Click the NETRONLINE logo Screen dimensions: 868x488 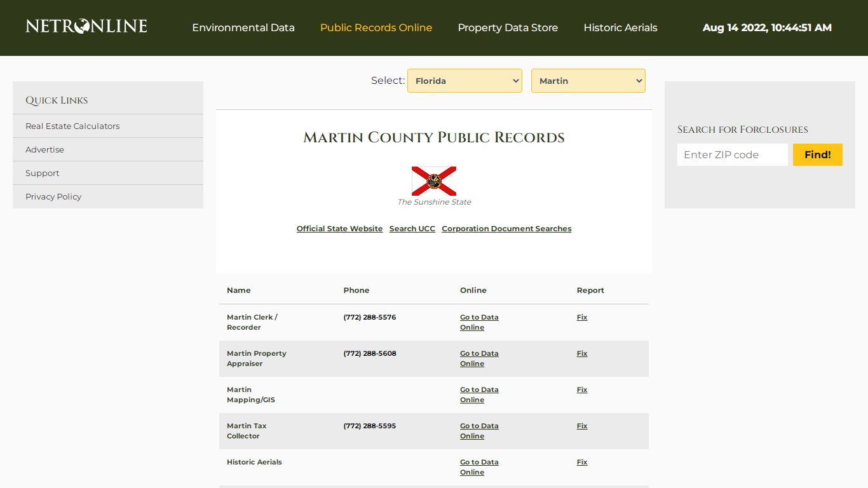click(x=86, y=26)
